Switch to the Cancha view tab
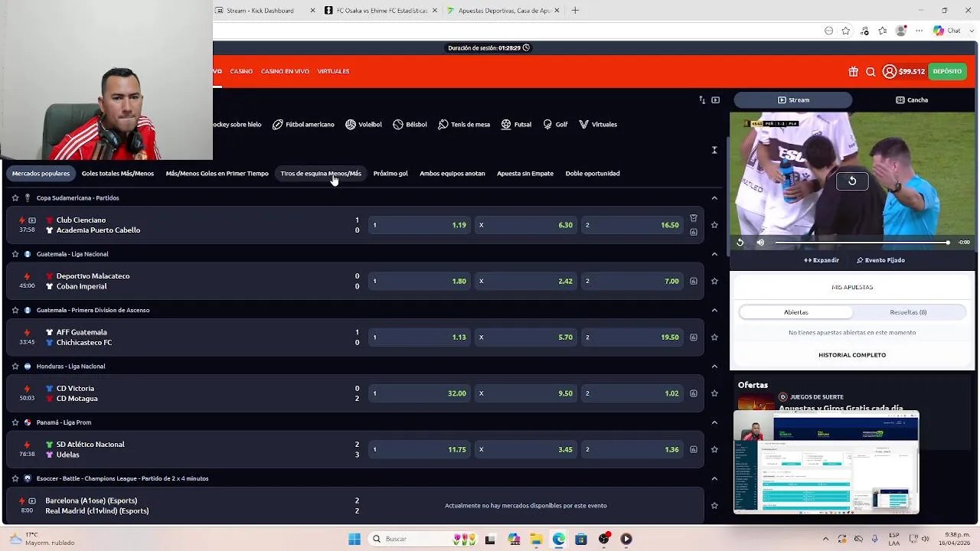980x551 pixels. [912, 99]
